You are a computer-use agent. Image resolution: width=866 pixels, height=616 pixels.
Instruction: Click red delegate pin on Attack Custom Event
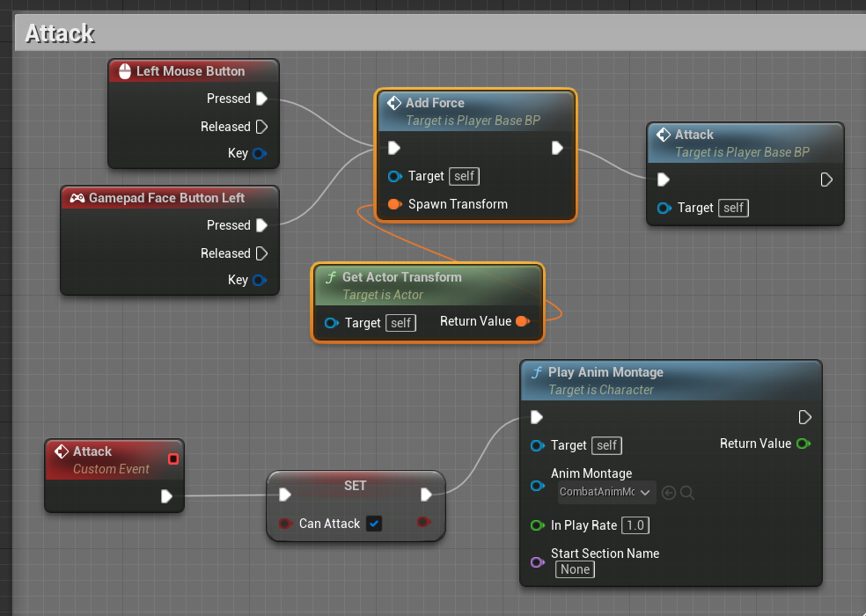click(173, 459)
